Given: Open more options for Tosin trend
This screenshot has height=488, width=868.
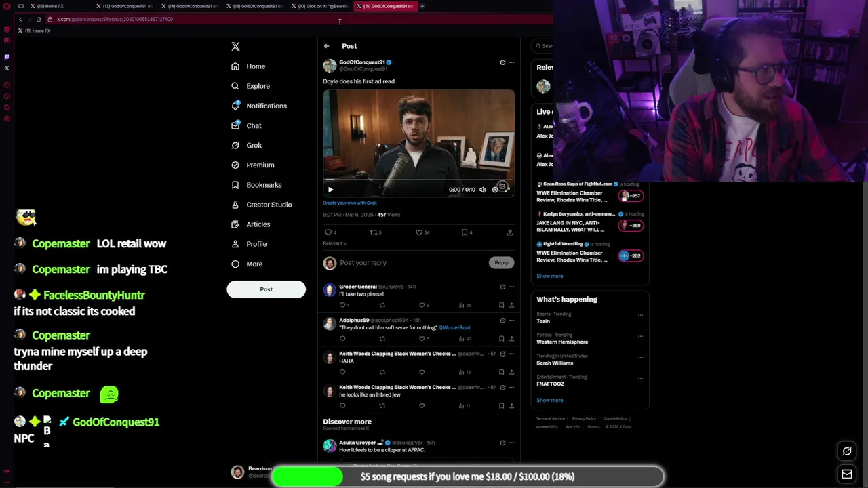Looking at the screenshot, I should pos(640,315).
